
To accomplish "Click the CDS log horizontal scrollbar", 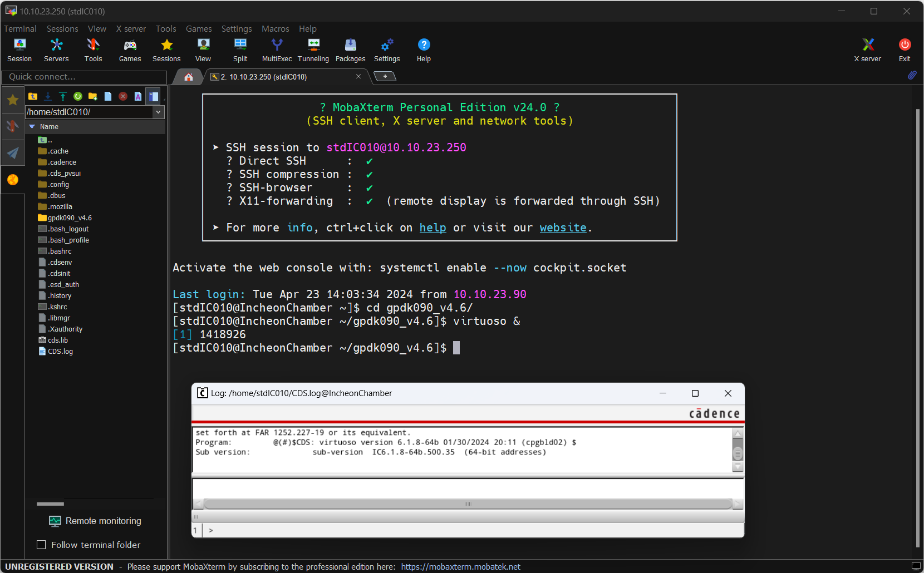I will coord(468,504).
